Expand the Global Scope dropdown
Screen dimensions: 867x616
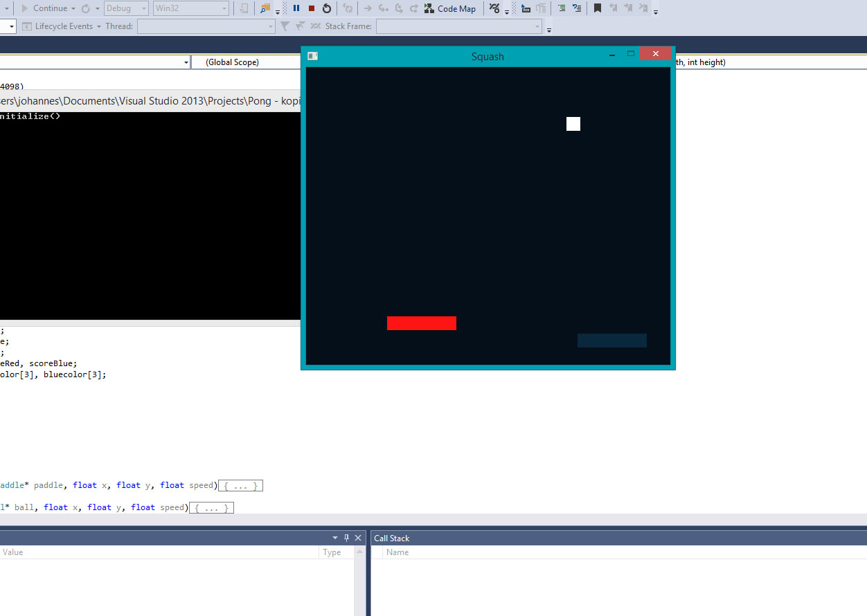246,62
